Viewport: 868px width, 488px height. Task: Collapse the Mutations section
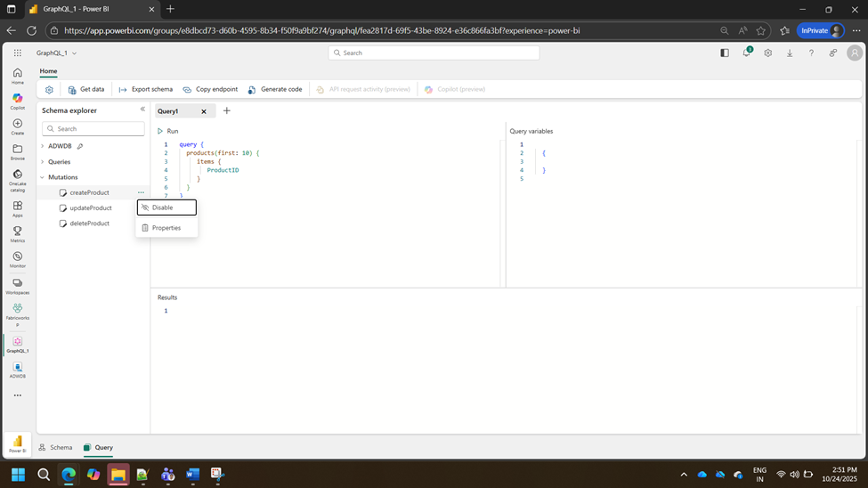point(42,177)
